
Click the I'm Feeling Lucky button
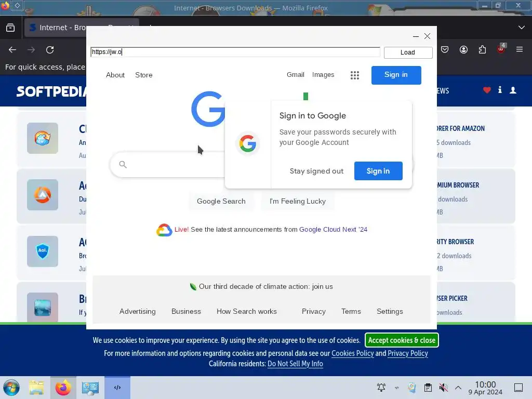pyautogui.click(x=298, y=201)
